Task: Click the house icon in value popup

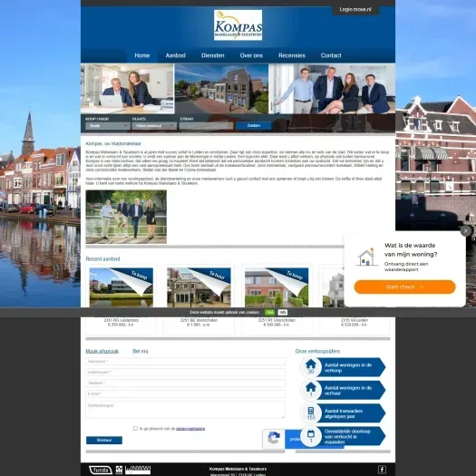Action: click(366, 257)
